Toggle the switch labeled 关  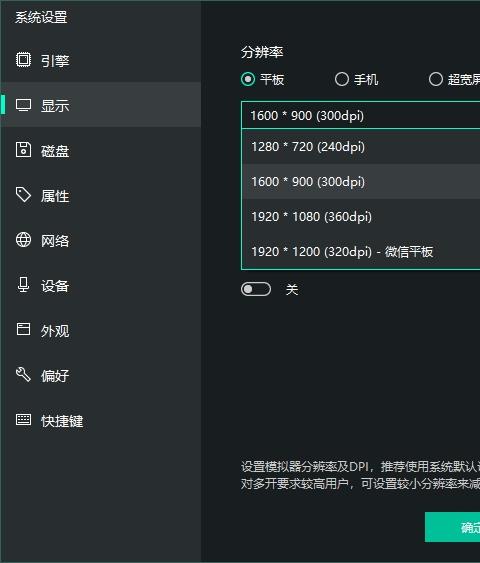tap(256, 289)
